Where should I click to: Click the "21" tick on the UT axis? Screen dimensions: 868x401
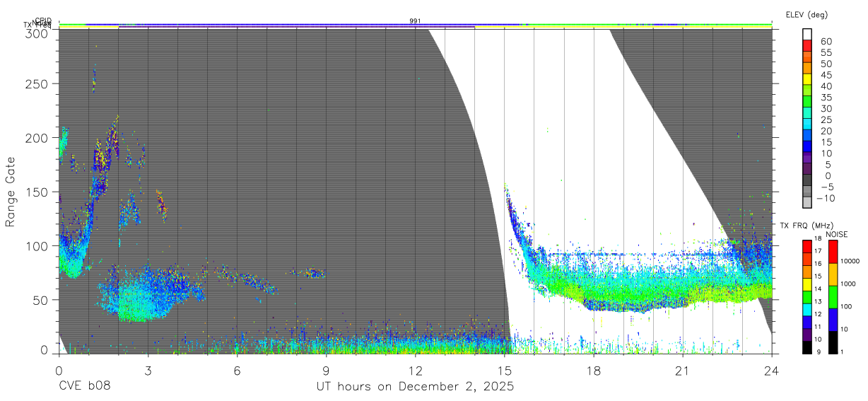click(x=682, y=371)
